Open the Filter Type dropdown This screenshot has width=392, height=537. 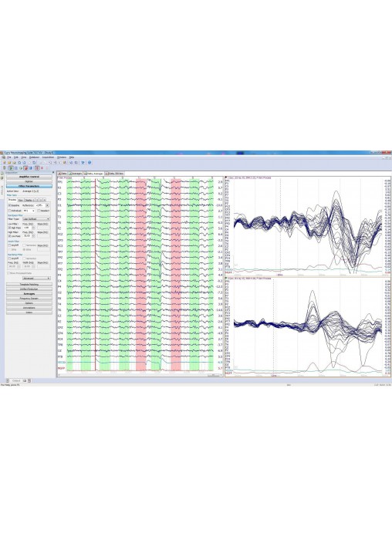coord(36,219)
